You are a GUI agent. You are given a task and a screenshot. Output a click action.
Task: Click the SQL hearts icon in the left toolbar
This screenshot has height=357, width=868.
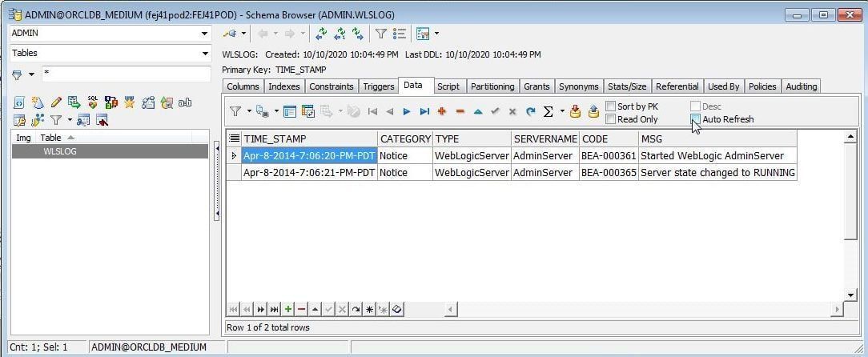(x=92, y=102)
